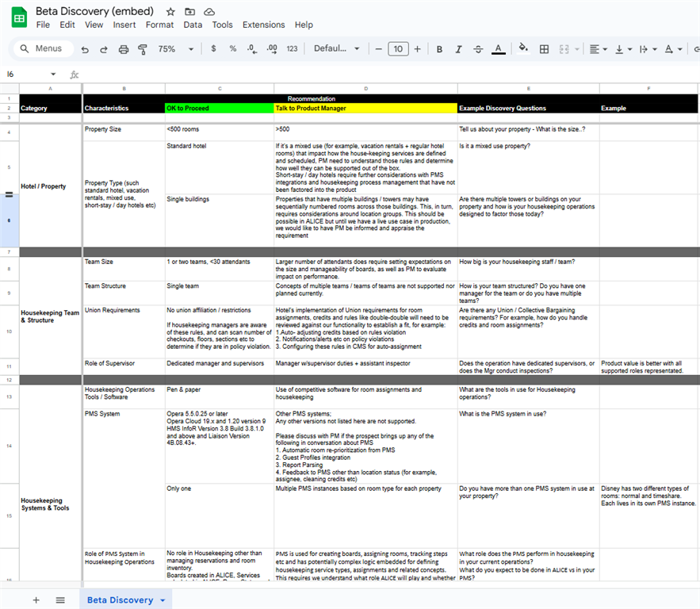Image resolution: width=700 pixels, height=609 pixels.
Task: Click the move to folder icon
Action: (x=189, y=12)
